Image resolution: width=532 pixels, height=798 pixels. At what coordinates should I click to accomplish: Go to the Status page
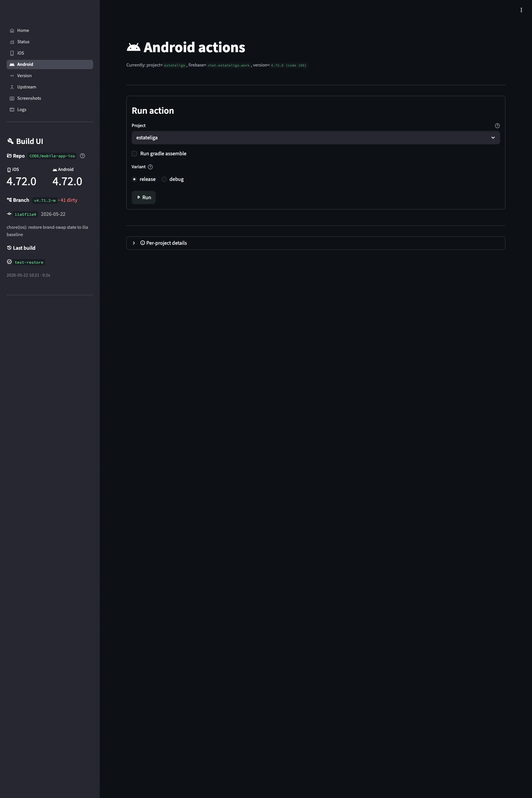pos(50,42)
